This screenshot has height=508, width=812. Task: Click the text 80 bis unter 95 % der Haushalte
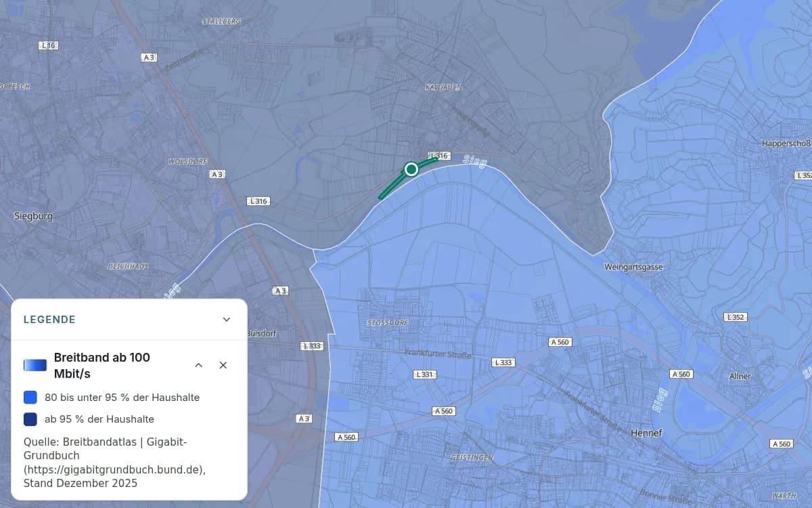[122, 398]
